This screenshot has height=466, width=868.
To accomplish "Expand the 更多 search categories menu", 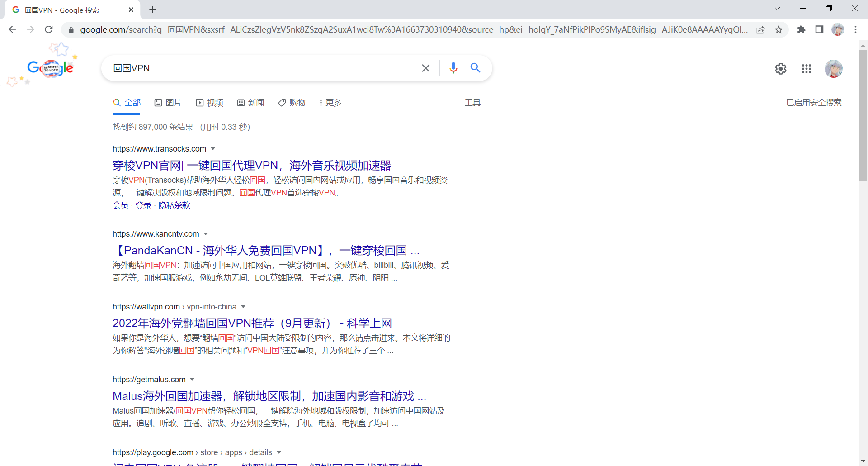I will click(330, 103).
